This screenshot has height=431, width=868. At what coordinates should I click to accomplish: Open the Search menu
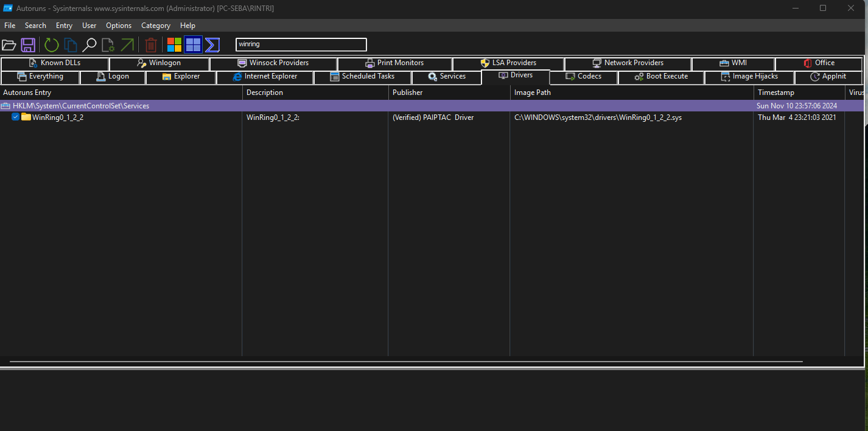(35, 26)
